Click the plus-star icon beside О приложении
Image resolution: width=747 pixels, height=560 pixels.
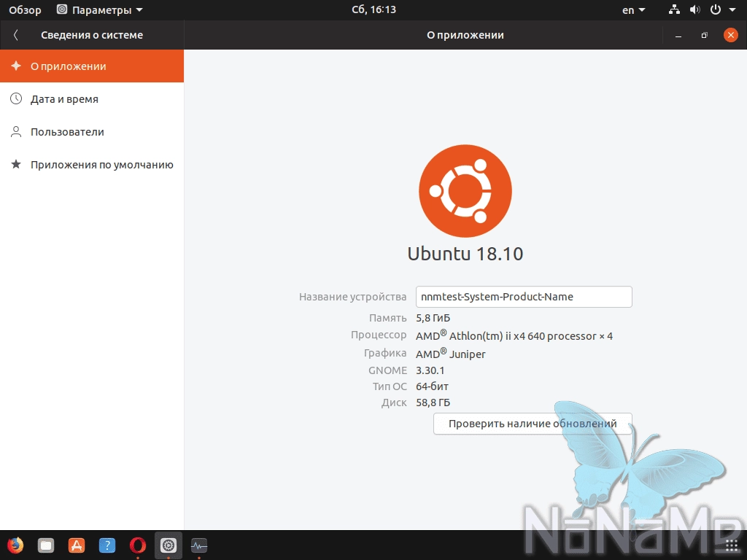(16, 66)
